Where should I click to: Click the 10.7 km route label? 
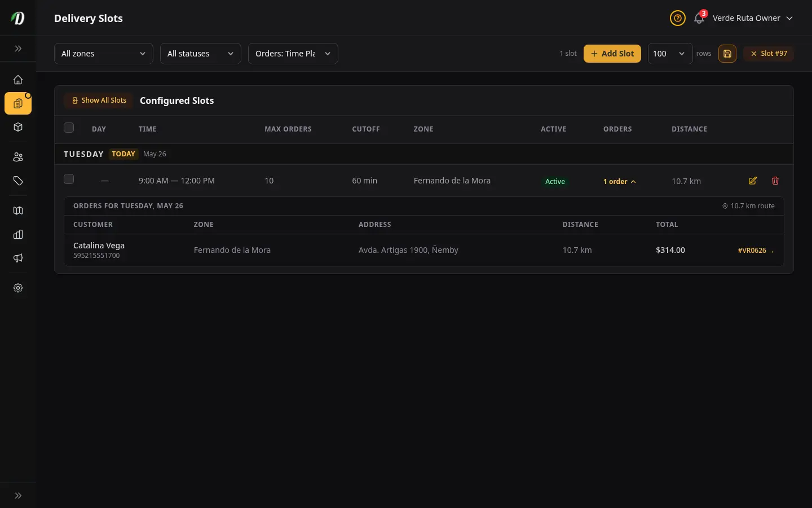tap(748, 206)
